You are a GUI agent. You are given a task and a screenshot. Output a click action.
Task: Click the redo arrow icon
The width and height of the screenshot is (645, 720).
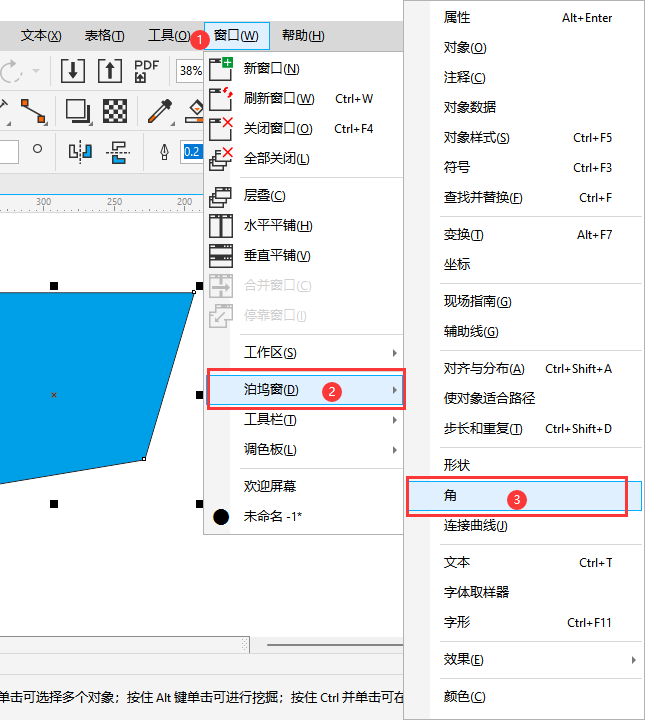pos(11,71)
